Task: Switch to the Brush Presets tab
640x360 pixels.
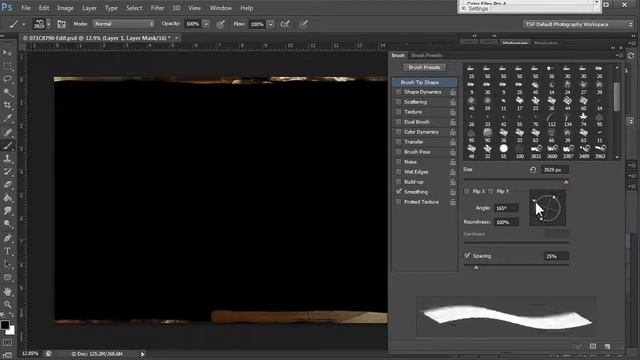Action: click(x=427, y=56)
